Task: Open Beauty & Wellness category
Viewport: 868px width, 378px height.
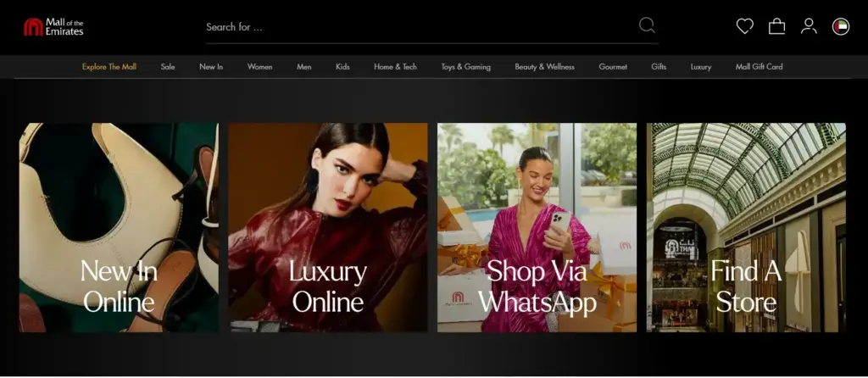Action: click(x=544, y=67)
